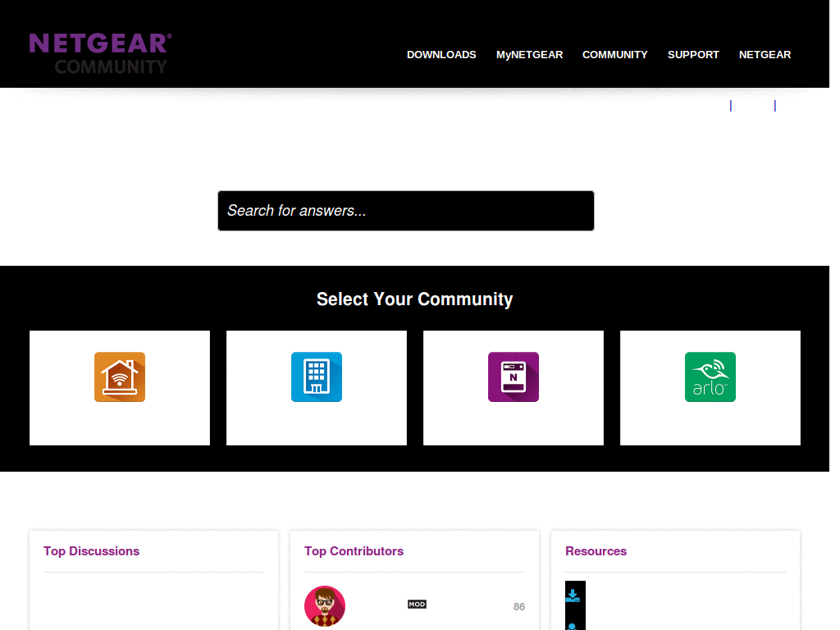Viewport: 840px width, 630px height.
Task: Select the orange home WiFi community icon
Action: 120,377
